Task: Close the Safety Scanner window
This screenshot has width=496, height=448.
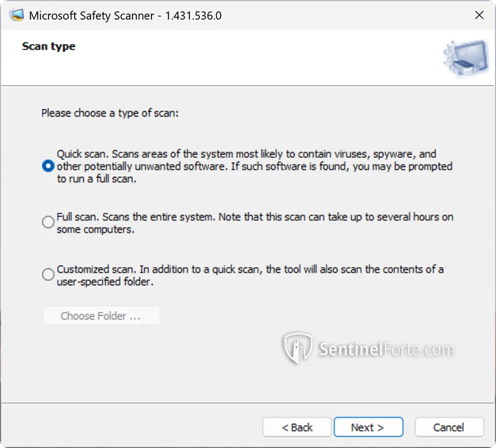Action: [x=479, y=15]
